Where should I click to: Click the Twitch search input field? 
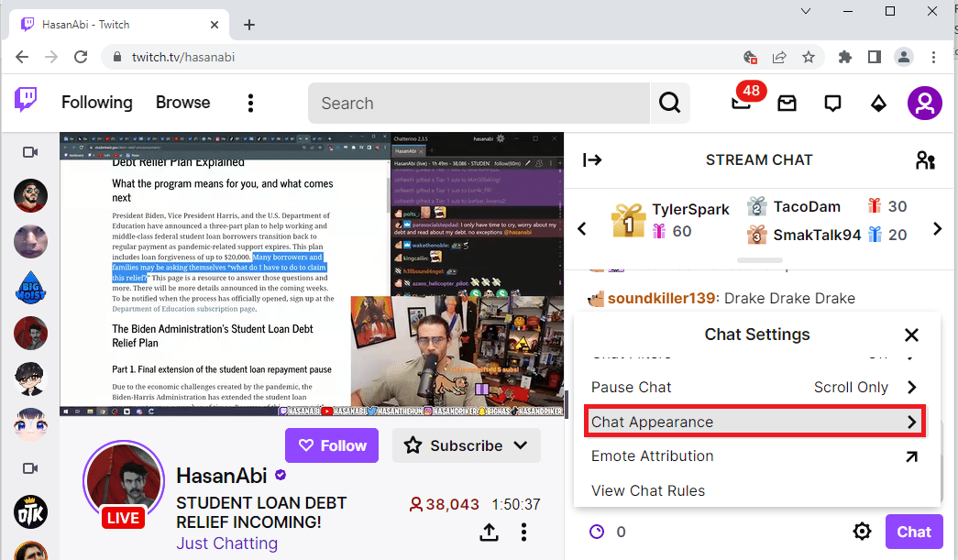[x=479, y=104]
